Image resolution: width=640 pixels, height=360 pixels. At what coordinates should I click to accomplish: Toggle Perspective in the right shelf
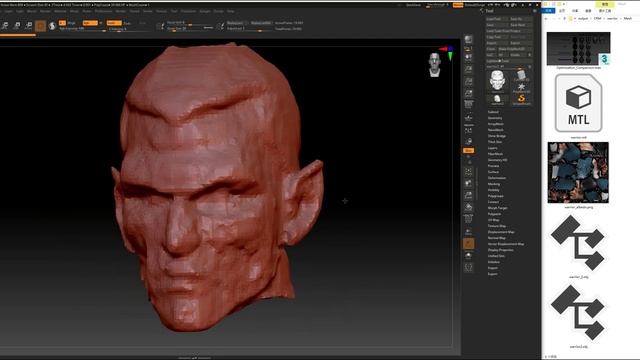pyautogui.click(x=468, y=104)
